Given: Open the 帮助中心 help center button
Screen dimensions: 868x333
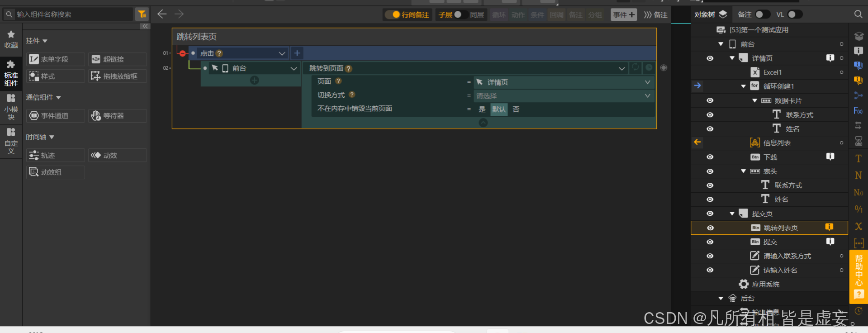Looking at the screenshot, I should [x=858, y=276].
